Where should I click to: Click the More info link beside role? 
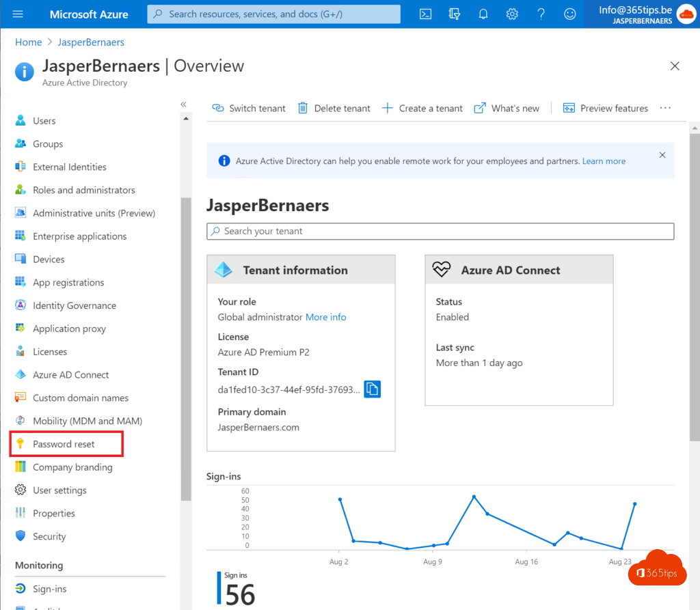pos(325,317)
